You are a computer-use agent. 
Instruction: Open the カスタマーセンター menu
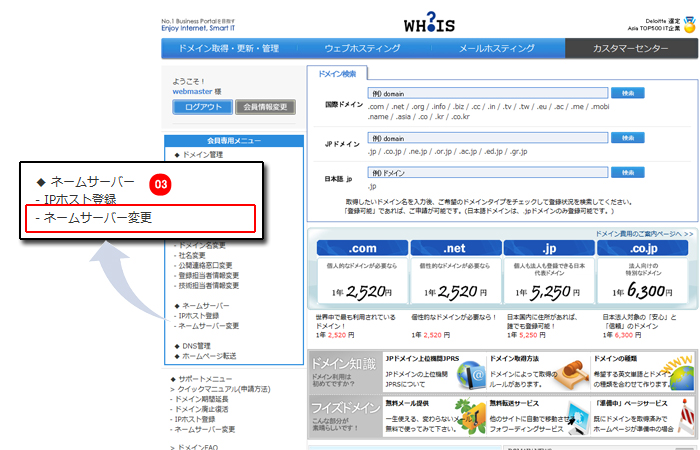(631, 48)
